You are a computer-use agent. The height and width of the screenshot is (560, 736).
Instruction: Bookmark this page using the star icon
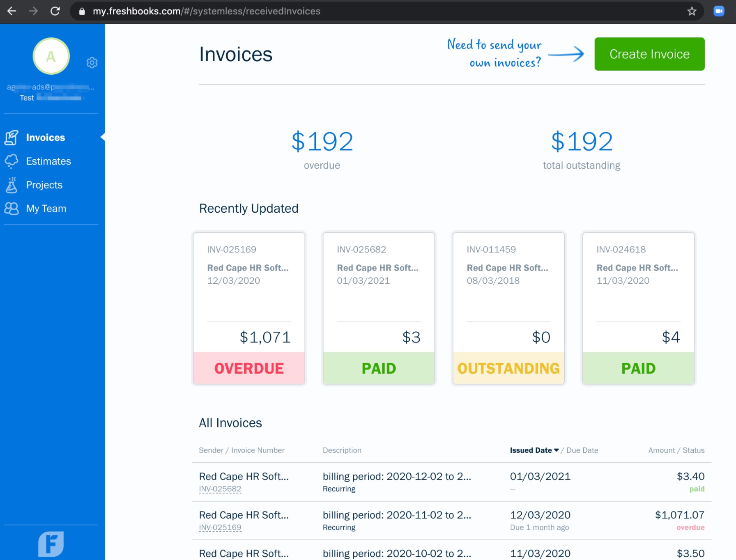point(692,11)
